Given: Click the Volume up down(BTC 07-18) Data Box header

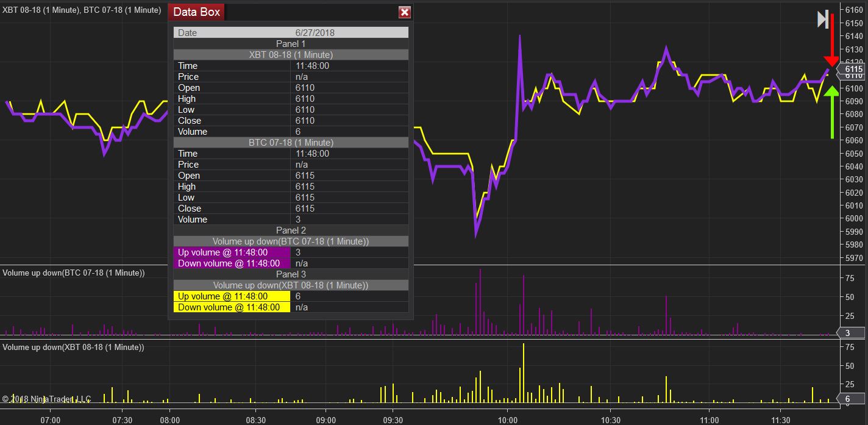Looking at the screenshot, I should point(291,241).
